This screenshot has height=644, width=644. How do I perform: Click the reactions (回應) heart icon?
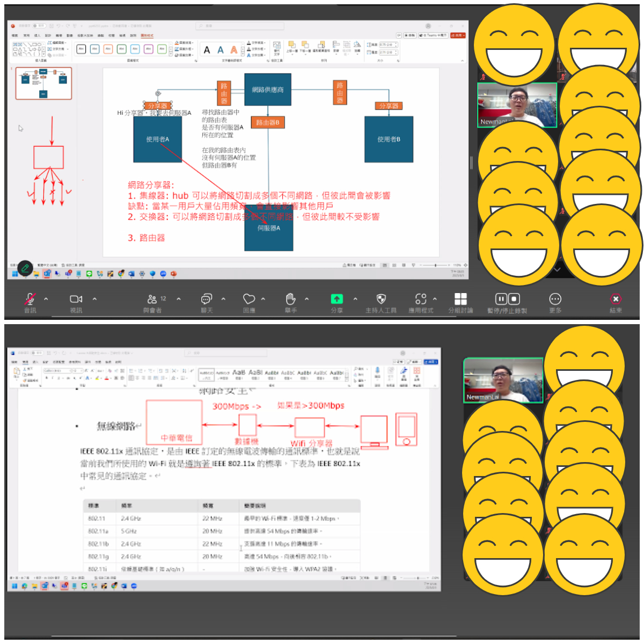(249, 299)
